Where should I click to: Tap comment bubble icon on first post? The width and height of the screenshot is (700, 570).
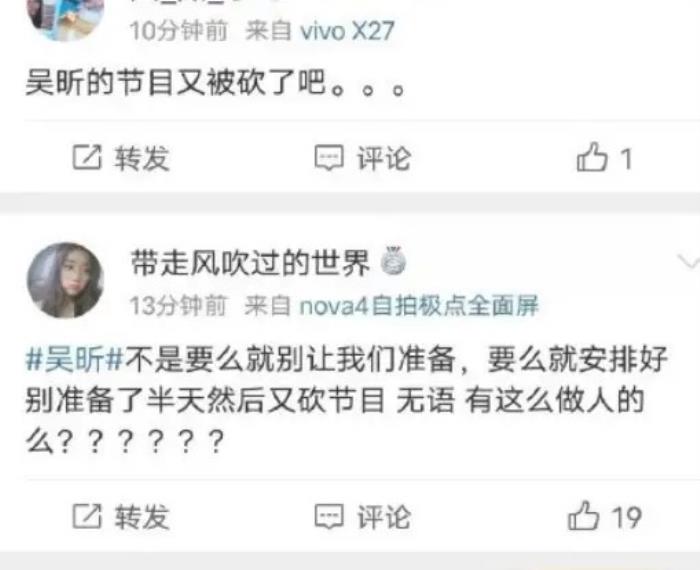pos(329,158)
